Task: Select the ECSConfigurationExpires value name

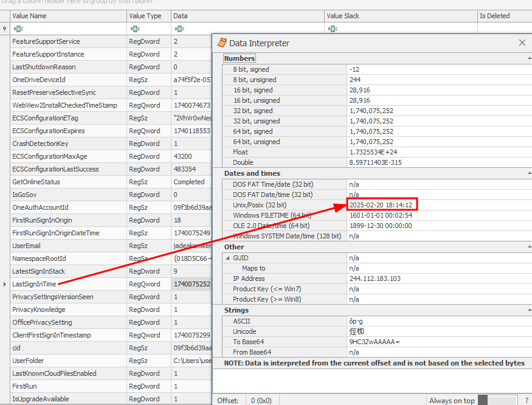Action: click(x=49, y=131)
